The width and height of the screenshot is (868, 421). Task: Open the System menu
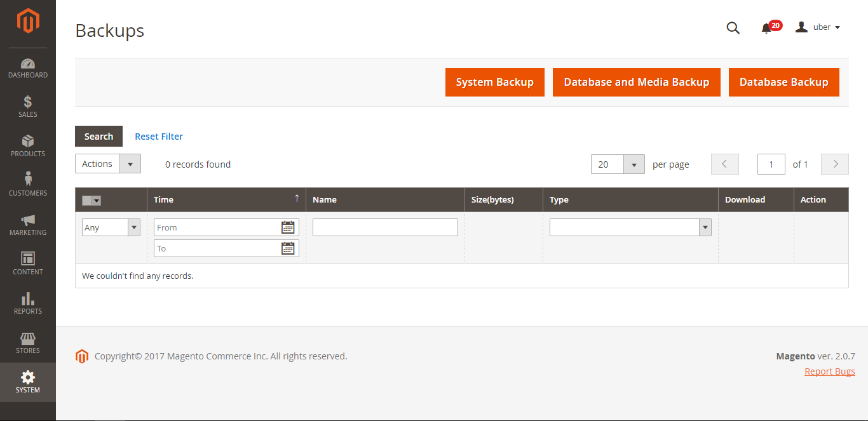28,382
